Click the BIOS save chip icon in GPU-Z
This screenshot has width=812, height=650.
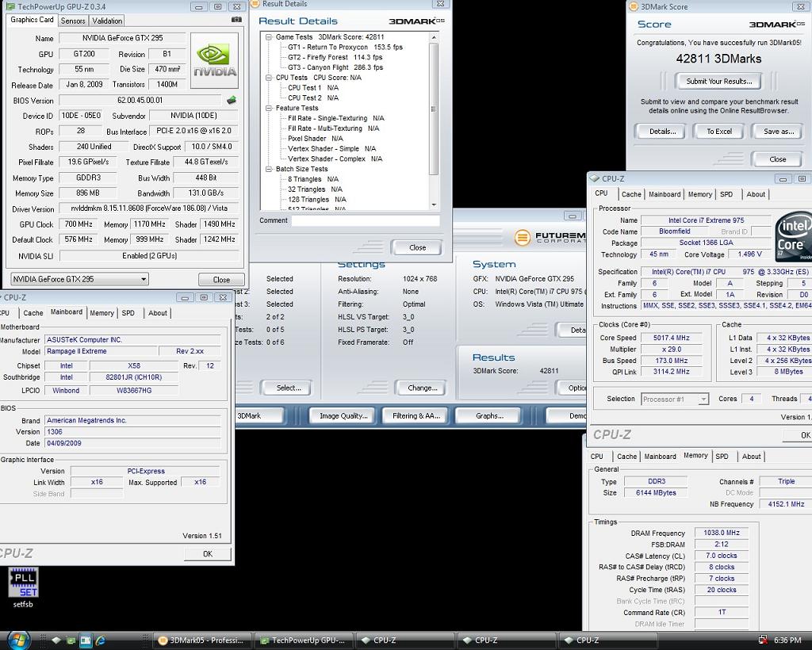point(232,101)
